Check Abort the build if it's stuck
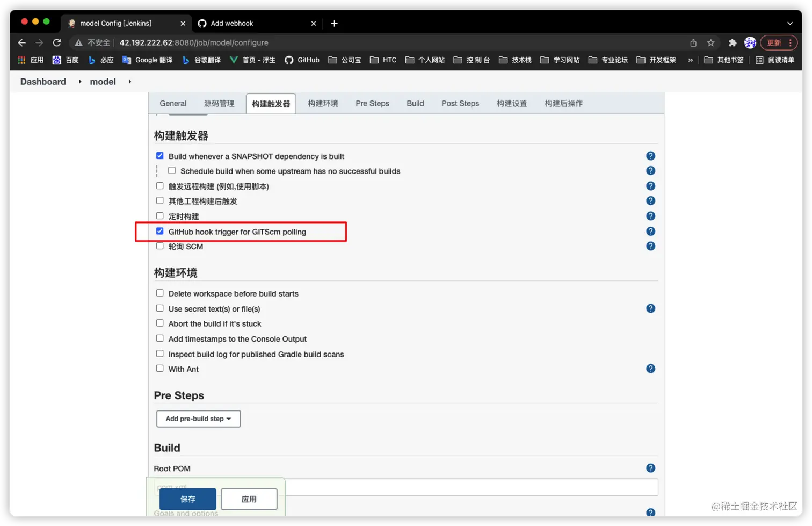 [x=160, y=323]
